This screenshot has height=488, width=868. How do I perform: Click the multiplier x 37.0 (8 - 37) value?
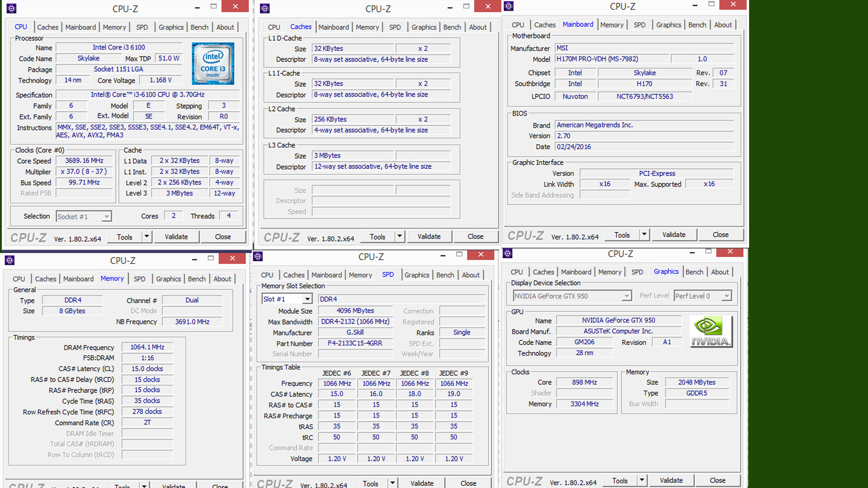[x=84, y=171]
